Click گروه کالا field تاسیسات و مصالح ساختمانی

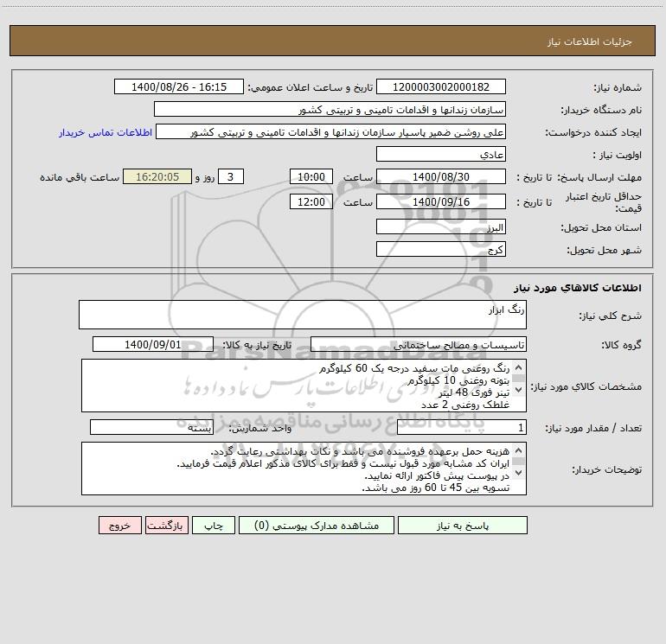[x=419, y=344]
